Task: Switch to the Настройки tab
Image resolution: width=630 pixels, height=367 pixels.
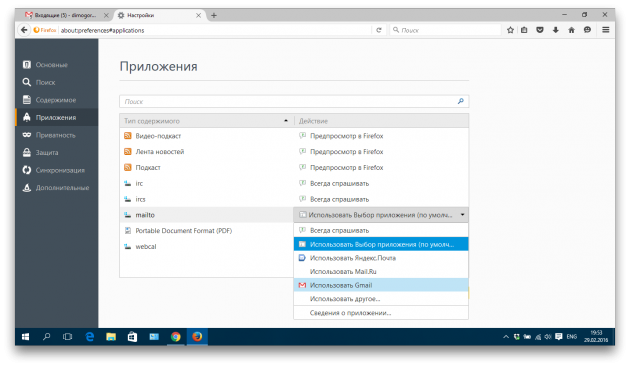Action: pyautogui.click(x=159, y=15)
